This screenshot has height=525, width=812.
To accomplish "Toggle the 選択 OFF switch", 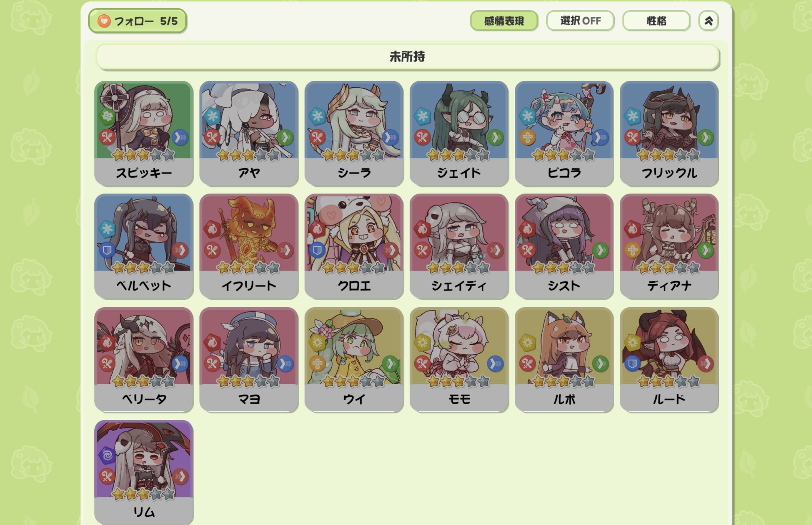I will (x=580, y=21).
